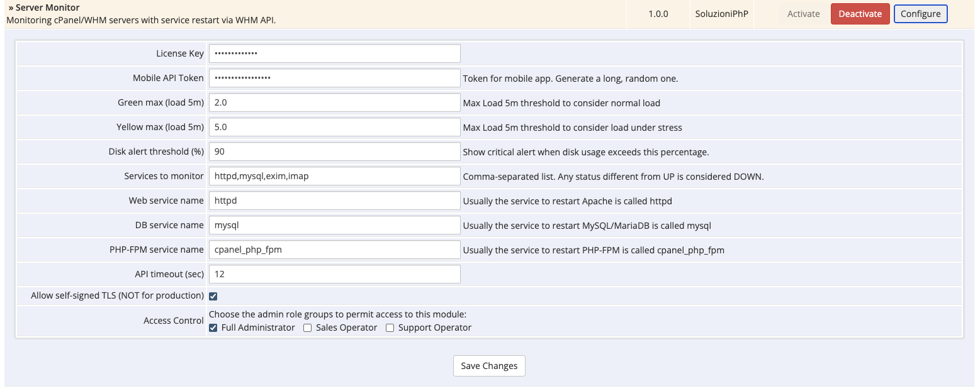Viewport: 980px width, 391px height.
Task: Click the Web service name field
Action: coord(334,201)
